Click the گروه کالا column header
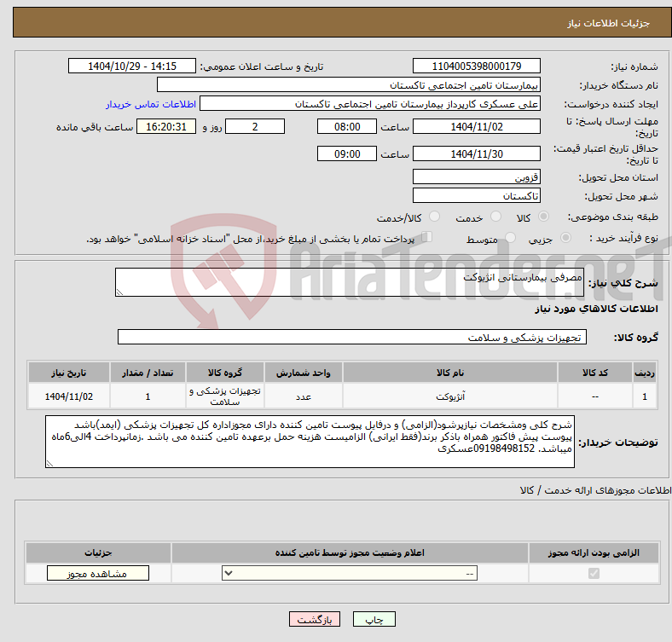The height and width of the screenshot is (642, 672). pos(225,373)
